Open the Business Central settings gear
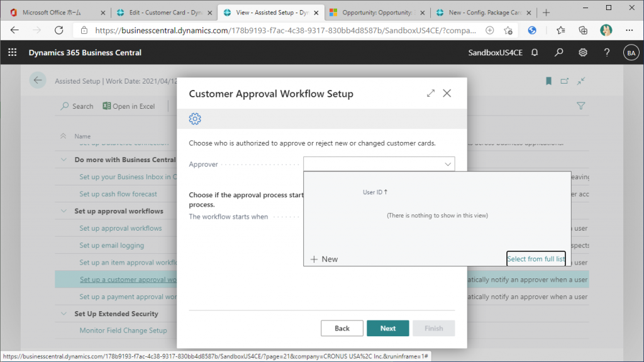This screenshot has width=644, height=362. click(x=583, y=53)
